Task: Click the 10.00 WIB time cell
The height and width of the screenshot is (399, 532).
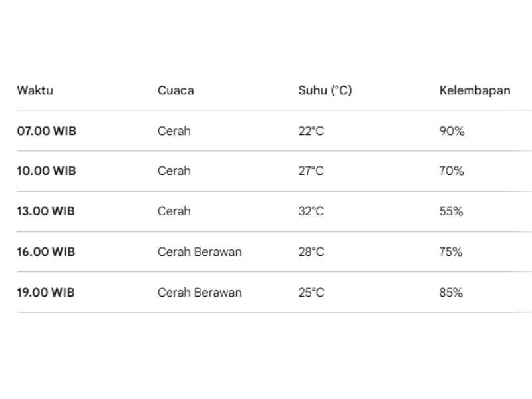Action: coord(47,171)
